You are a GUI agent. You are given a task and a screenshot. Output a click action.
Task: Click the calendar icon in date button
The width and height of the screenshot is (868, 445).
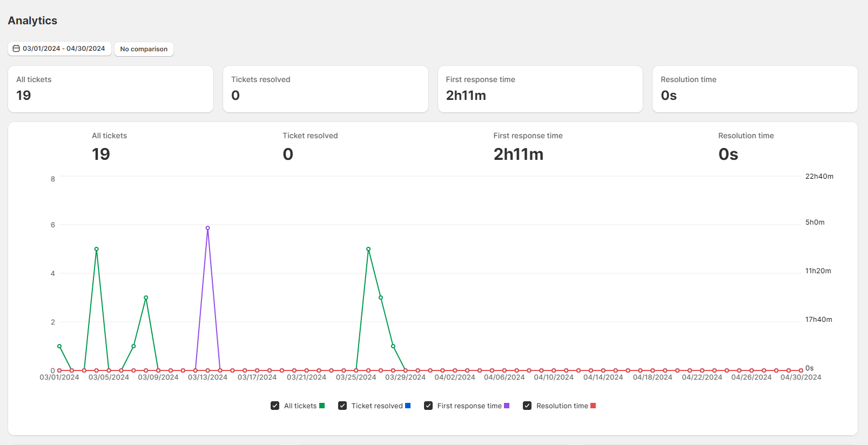[x=16, y=49]
